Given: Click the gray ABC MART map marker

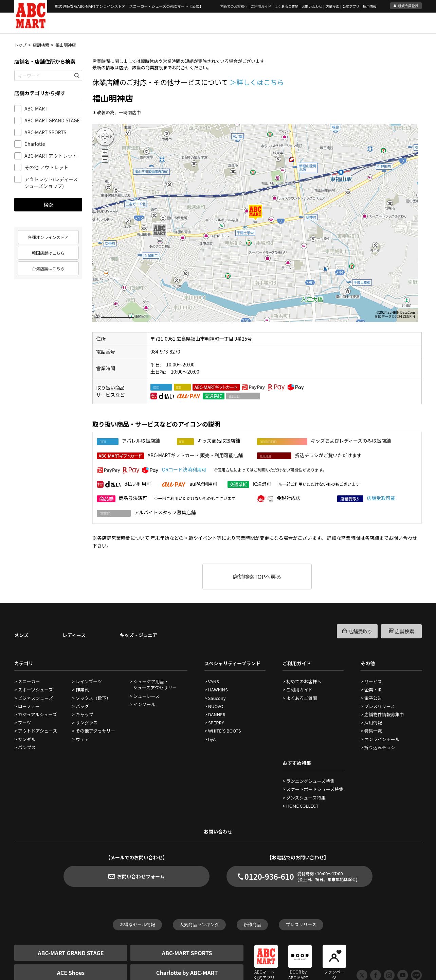Looking at the screenshot, I should click(160, 230).
